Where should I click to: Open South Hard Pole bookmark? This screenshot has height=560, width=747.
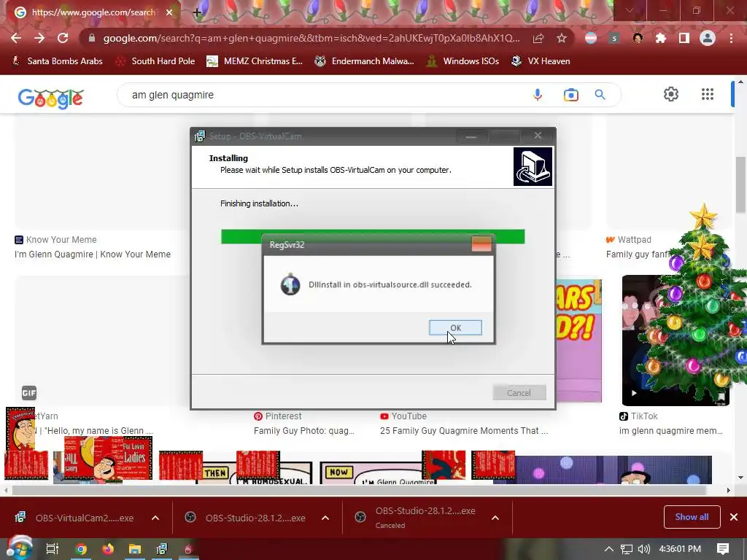155,61
